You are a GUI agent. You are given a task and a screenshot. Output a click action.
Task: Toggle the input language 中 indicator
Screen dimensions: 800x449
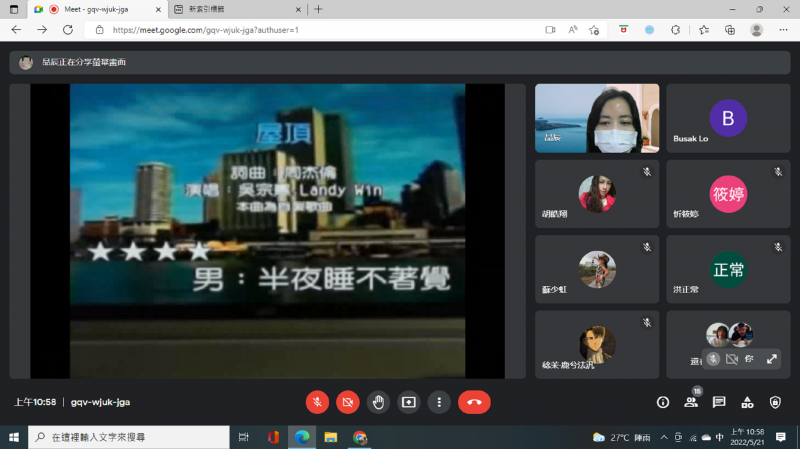719,437
